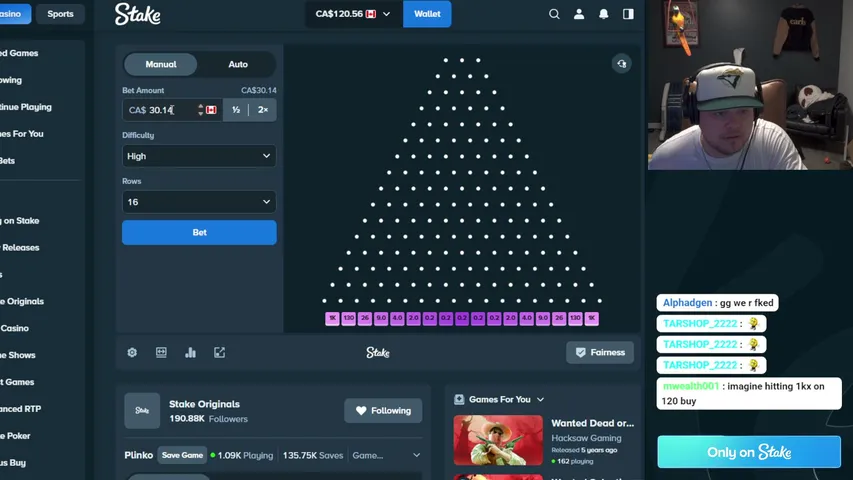Open the notifications bell
The image size is (853, 480).
pos(603,14)
